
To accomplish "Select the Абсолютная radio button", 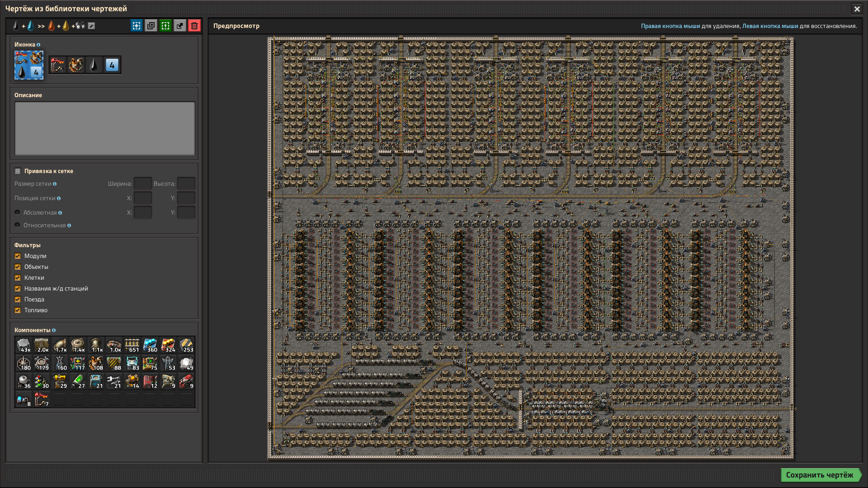I will click(x=18, y=212).
